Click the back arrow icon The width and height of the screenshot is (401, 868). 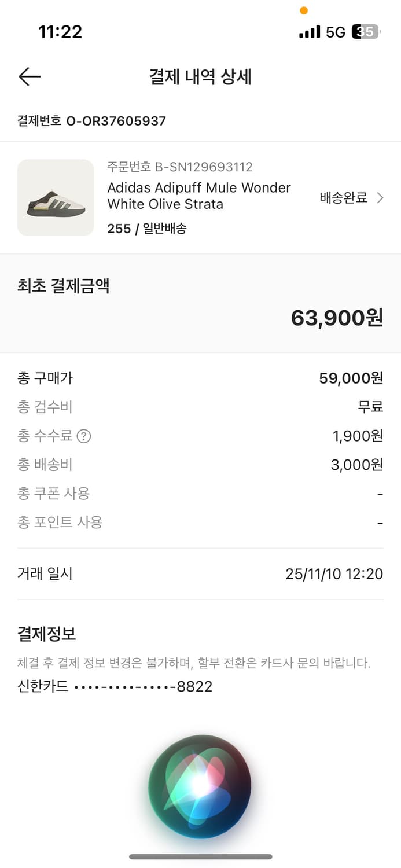click(29, 76)
